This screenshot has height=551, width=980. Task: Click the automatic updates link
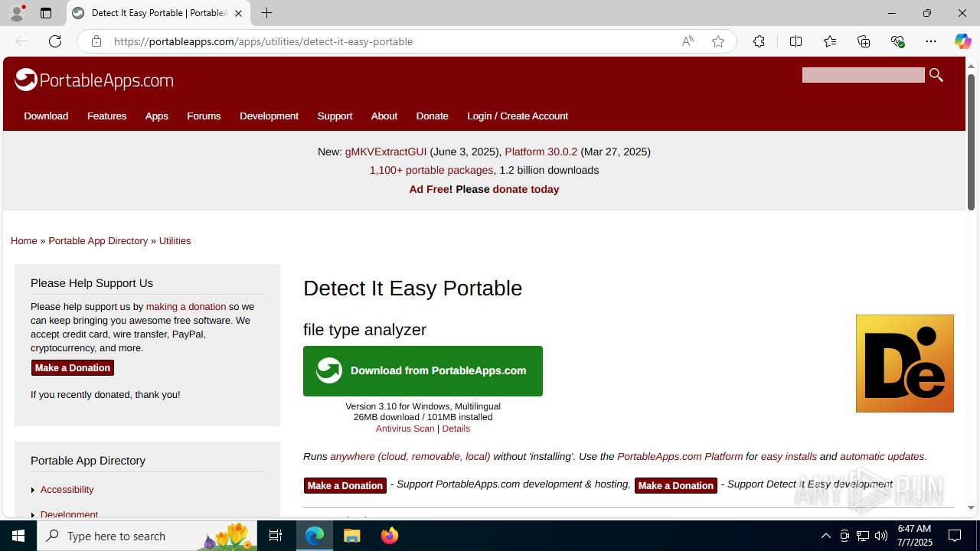(x=882, y=456)
